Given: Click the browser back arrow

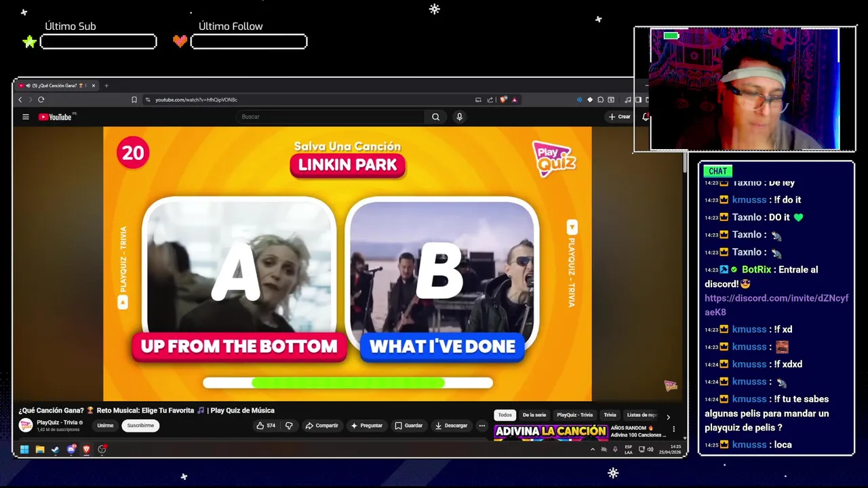Looking at the screenshot, I should click(20, 100).
